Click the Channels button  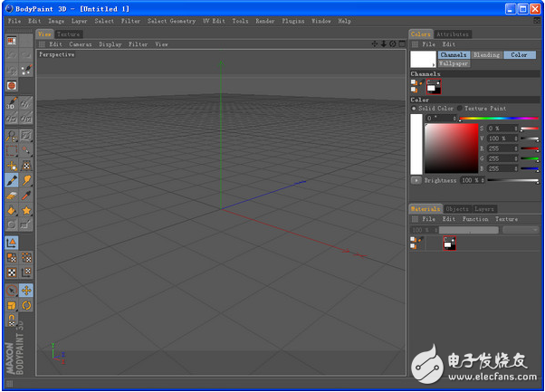pyautogui.click(x=454, y=55)
